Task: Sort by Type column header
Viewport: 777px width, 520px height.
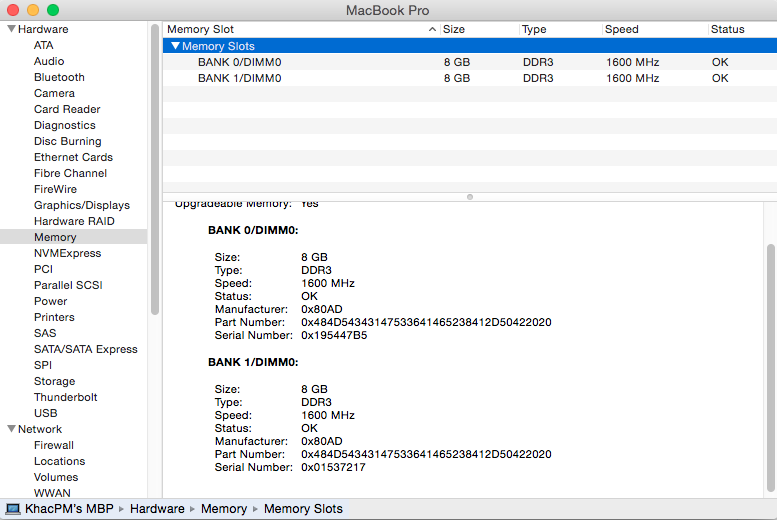Action: click(560, 29)
